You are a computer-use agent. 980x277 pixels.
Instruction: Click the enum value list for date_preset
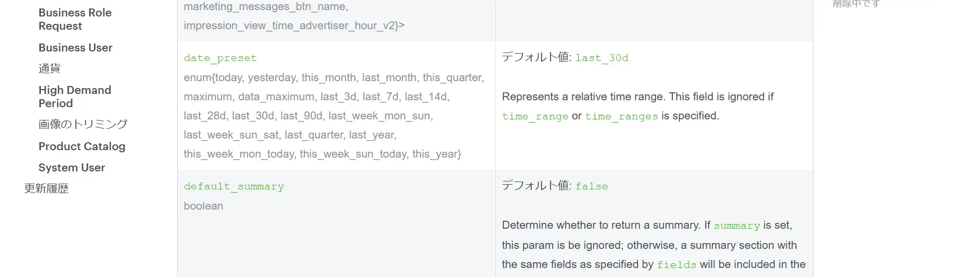334,116
